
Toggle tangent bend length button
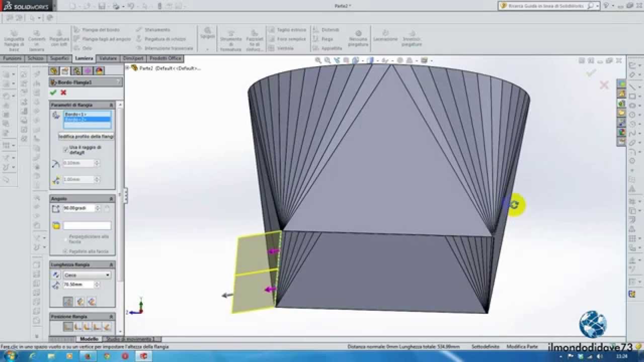tap(92, 302)
